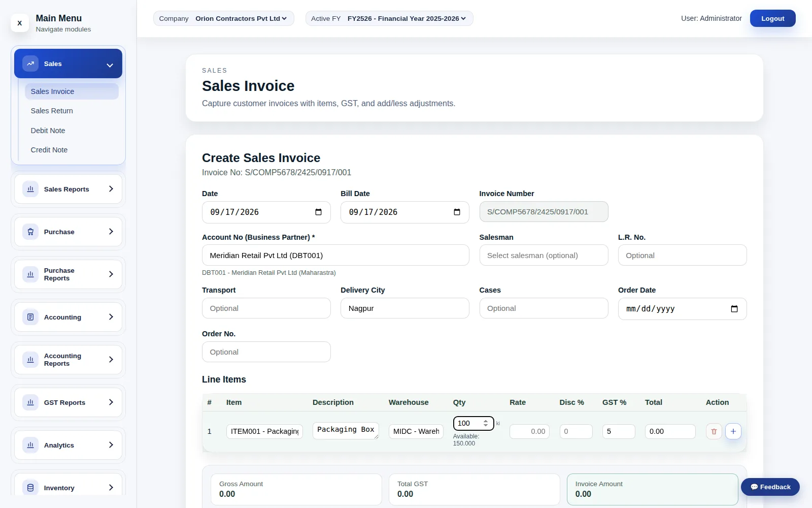812x508 pixels.
Task: Click the Rate field in line item
Action: [529, 431]
